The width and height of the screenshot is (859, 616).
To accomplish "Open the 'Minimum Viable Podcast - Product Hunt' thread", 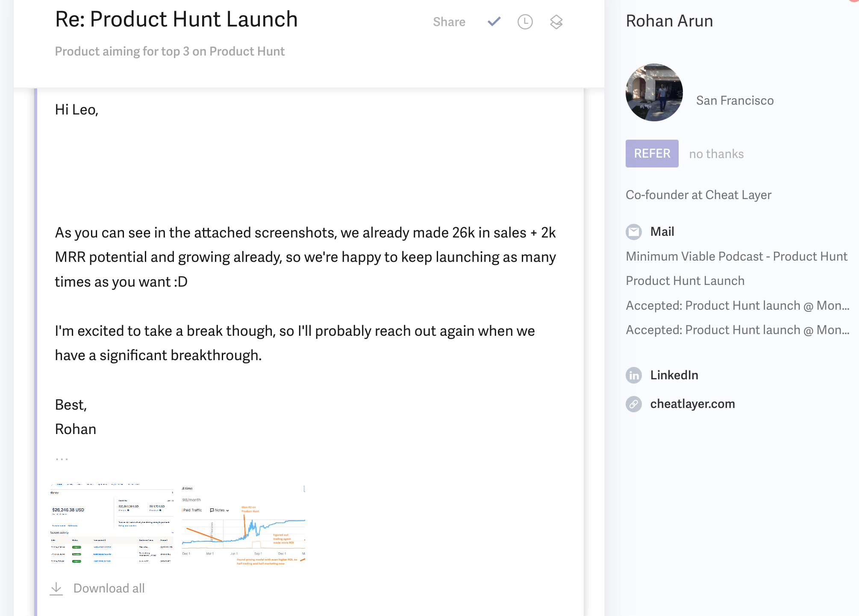I will (736, 256).
